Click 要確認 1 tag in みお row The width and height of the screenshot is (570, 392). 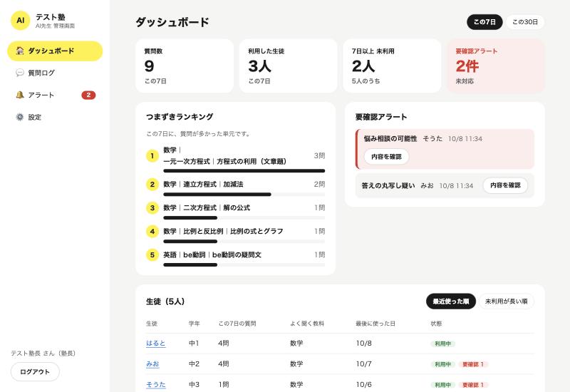click(x=473, y=364)
